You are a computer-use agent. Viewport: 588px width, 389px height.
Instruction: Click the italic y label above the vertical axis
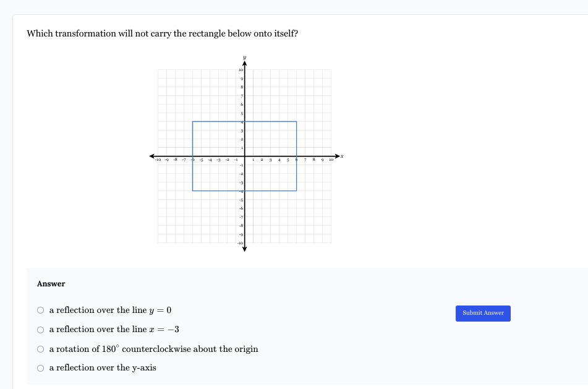(244, 58)
